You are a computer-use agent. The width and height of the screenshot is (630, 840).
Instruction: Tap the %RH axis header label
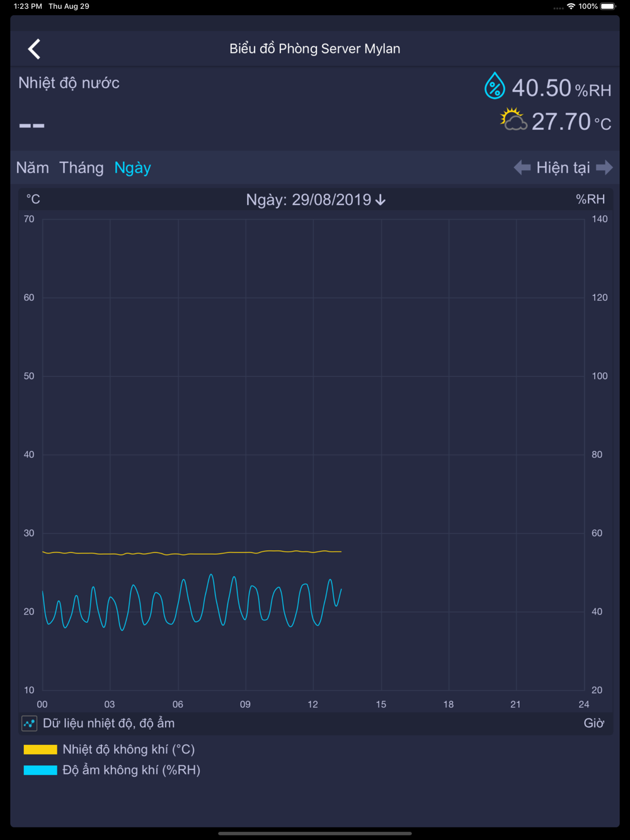click(x=590, y=199)
